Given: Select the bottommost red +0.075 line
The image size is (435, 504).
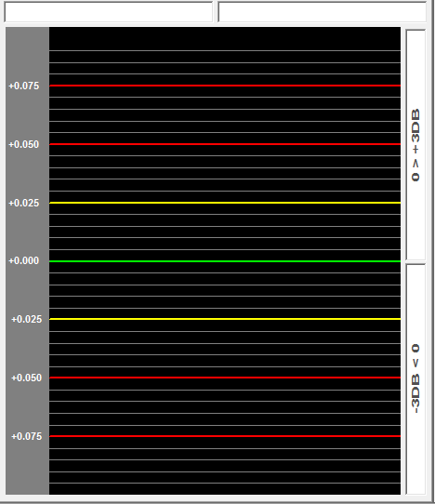Looking at the screenshot, I should (225, 436).
